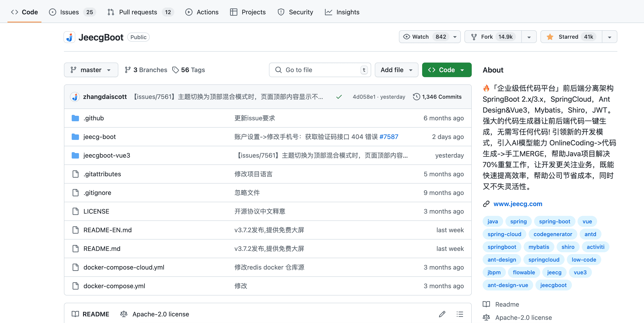Image resolution: width=644 pixels, height=323 pixels.
Task: Open the README outline list icon
Action: (459, 314)
